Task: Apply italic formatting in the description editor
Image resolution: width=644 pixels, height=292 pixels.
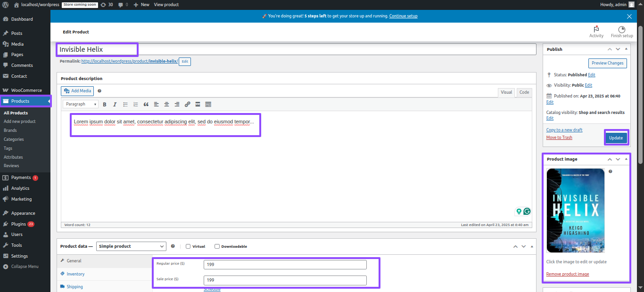Action: pyautogui.click(x=115, y=105)
